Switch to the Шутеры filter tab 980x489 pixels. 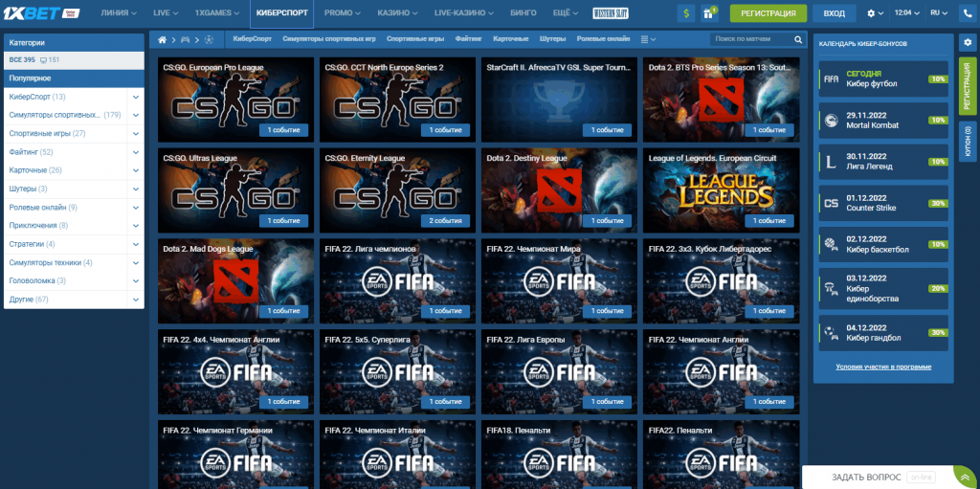point(552,39)
